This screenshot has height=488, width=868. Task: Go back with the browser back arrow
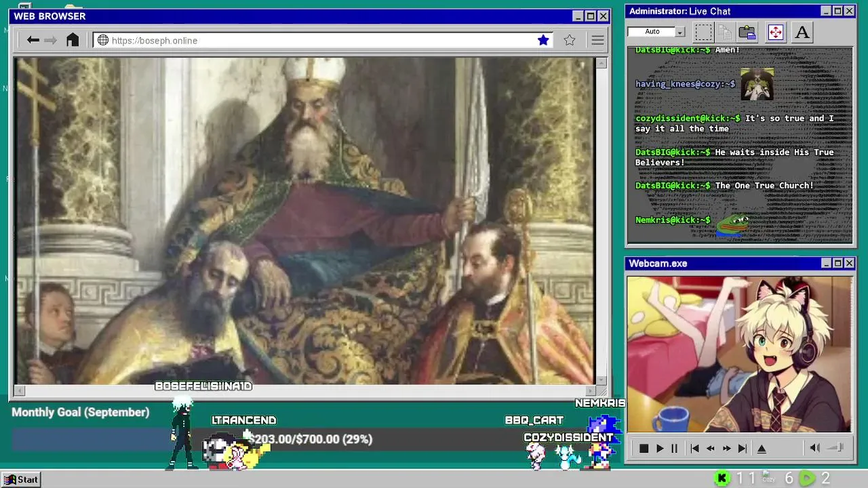pyautogui.click(x=33, y=41)
